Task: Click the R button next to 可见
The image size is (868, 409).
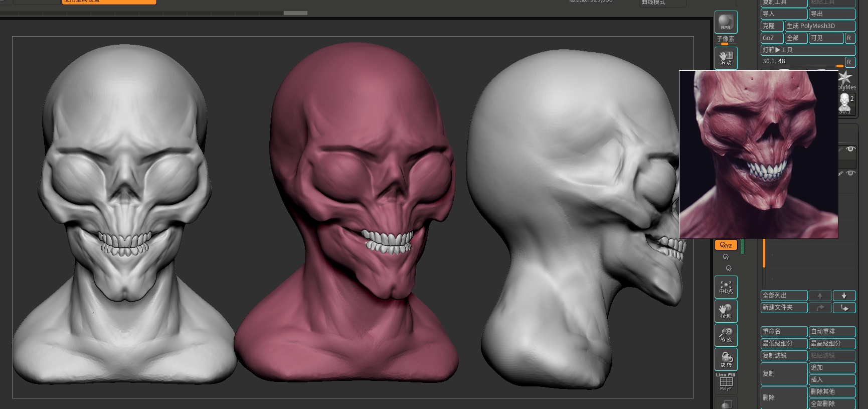Action: [850, 38]
